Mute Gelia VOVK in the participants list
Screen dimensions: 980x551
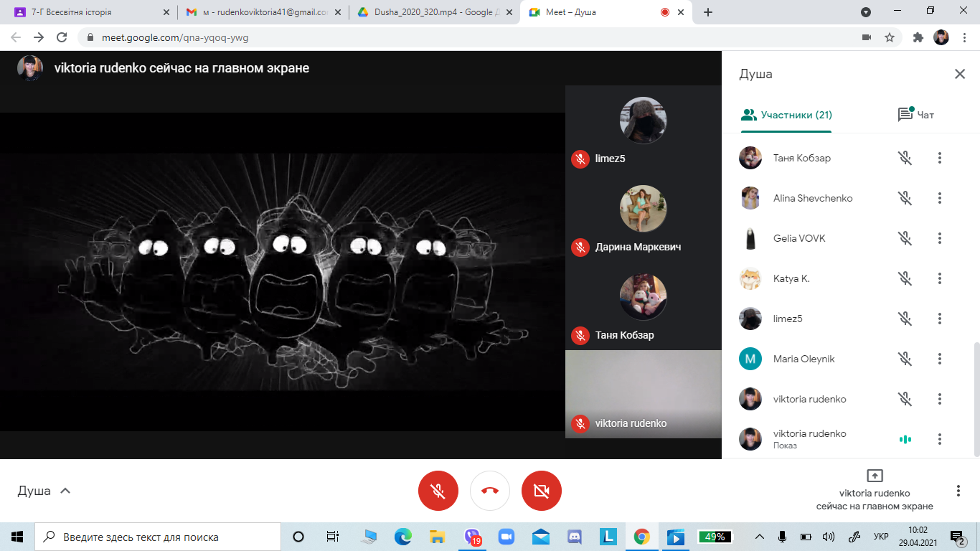pyautogui.click(x=905, y=238)
